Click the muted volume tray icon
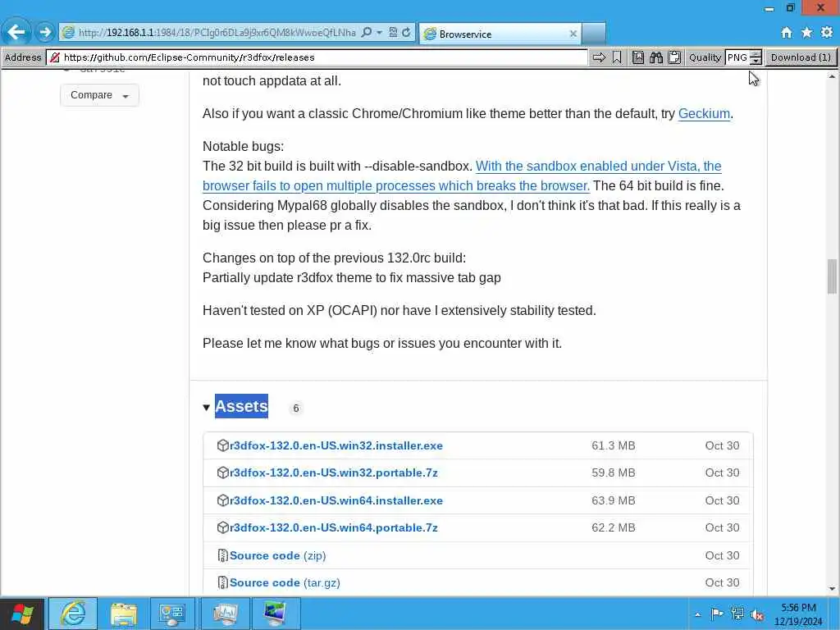840x630 pixels. (757, 614)
